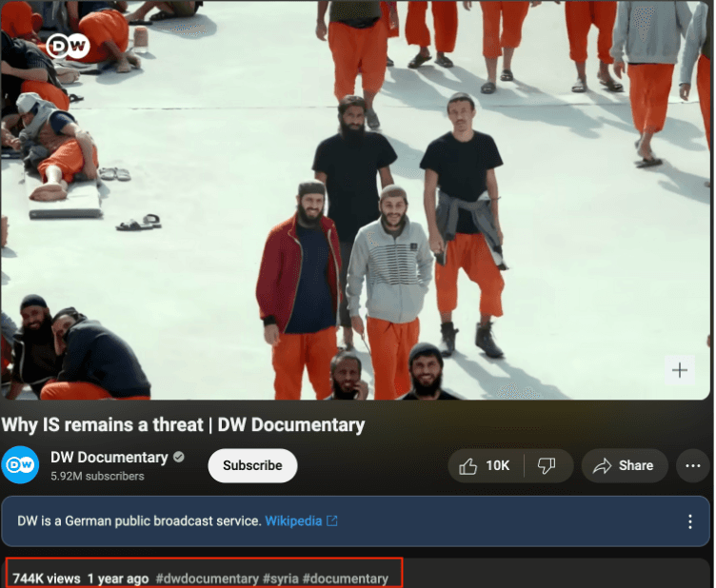Subscribe to the DW Documentary channel
Viewport: 716px width, 588px height.
252,465
